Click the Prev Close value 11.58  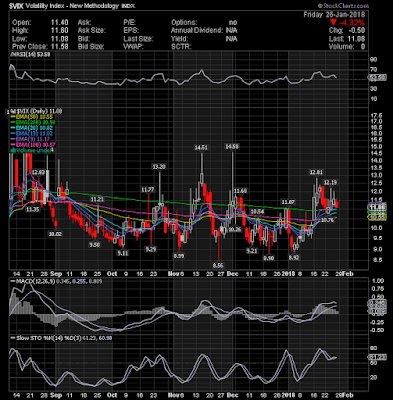[x=60, y=47]
